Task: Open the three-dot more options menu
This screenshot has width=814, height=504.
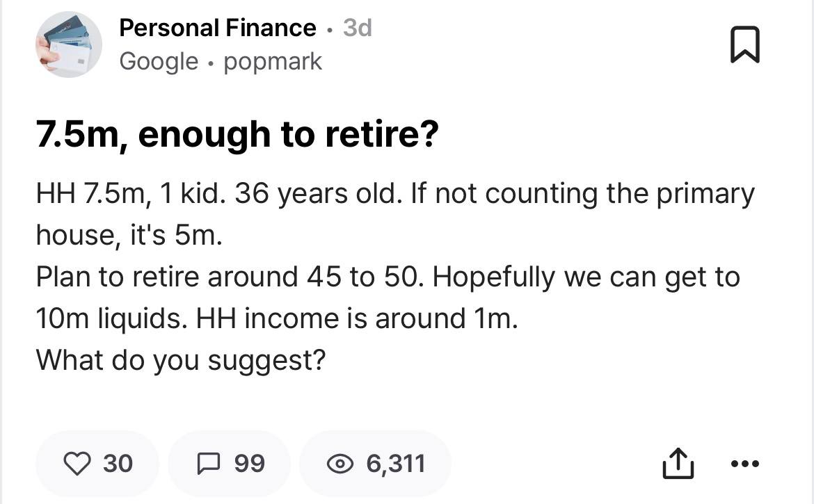Action: tap(745, 464)
